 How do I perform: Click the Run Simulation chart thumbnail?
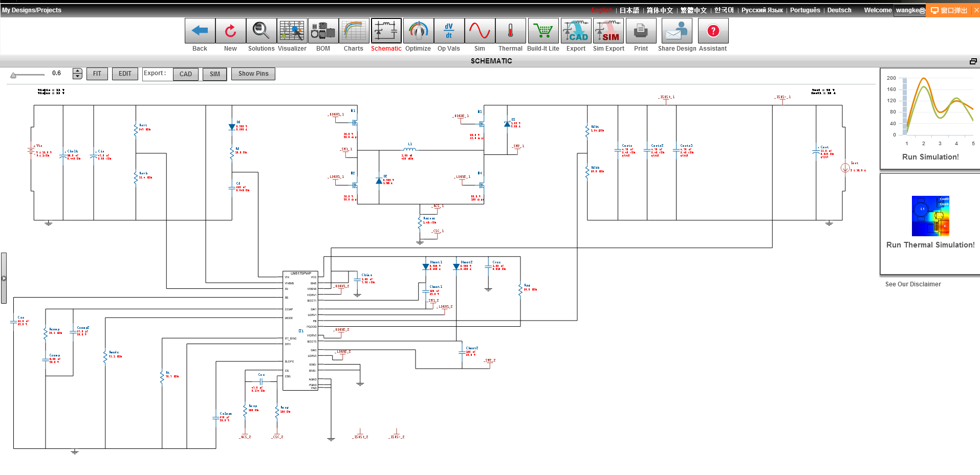930,110
